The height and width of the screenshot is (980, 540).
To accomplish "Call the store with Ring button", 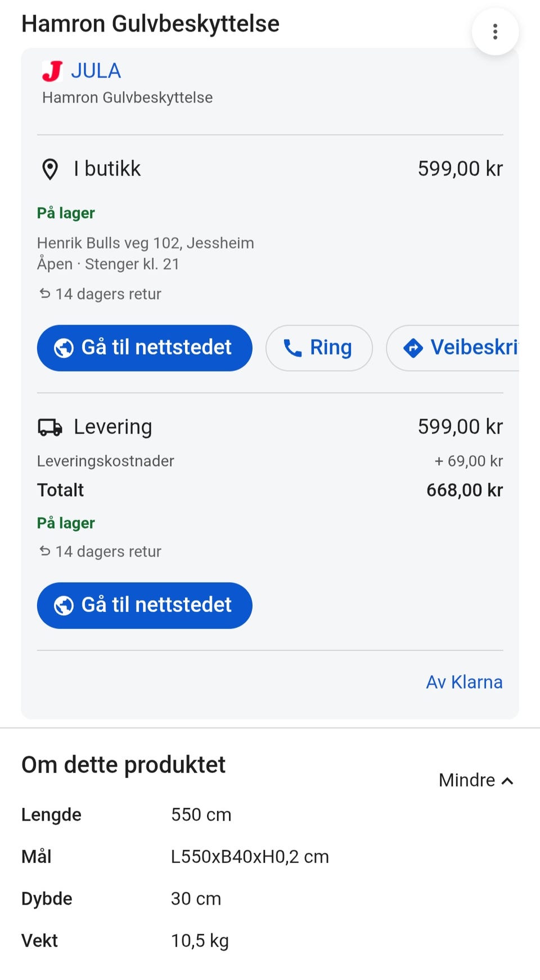I will click(319, 348).
